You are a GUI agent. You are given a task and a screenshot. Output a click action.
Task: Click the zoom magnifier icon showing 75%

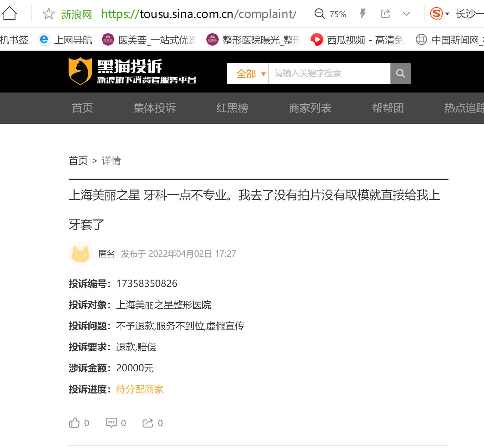point(319,14)
